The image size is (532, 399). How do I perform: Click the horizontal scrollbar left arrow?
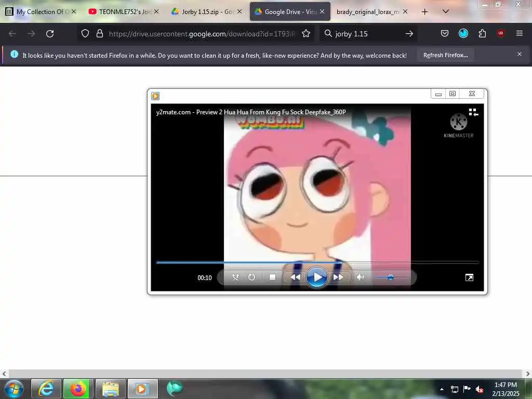tap(4, 374)
